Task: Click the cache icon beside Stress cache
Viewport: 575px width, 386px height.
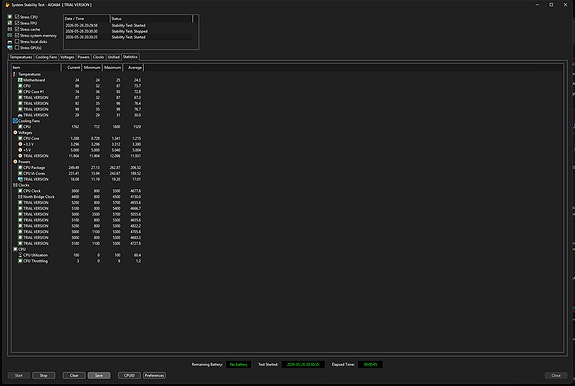Action: (10, 29)
